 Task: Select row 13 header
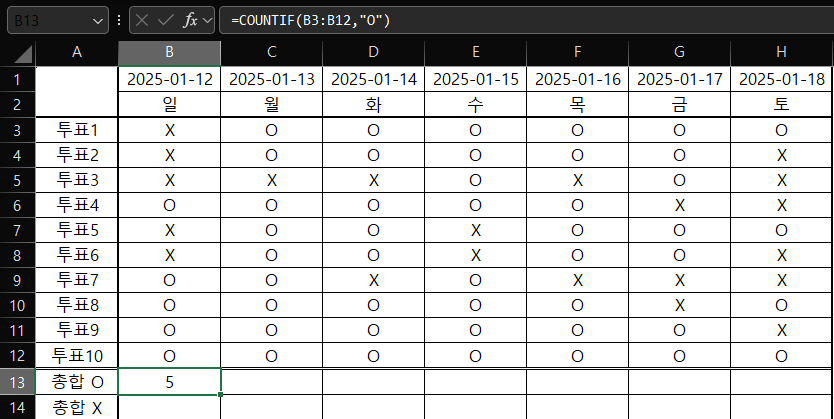click(x=18, y=382)
